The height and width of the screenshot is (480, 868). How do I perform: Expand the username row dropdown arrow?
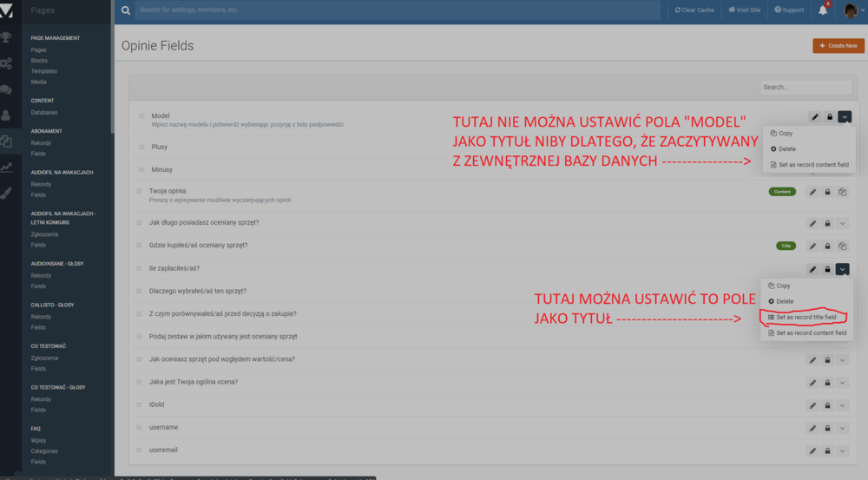pos(843,428)
